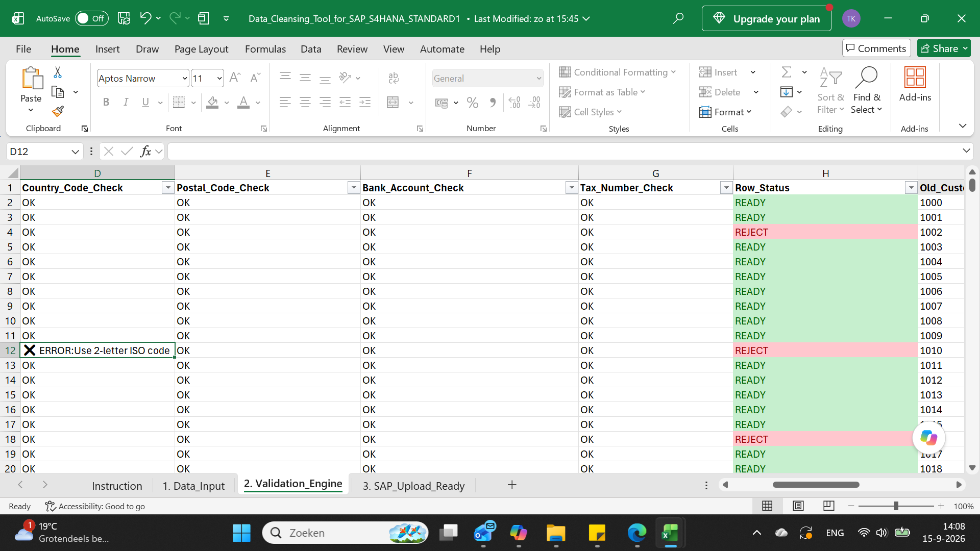
Task: Click the zoom slider in the status bar
Action: pos(896,506)
